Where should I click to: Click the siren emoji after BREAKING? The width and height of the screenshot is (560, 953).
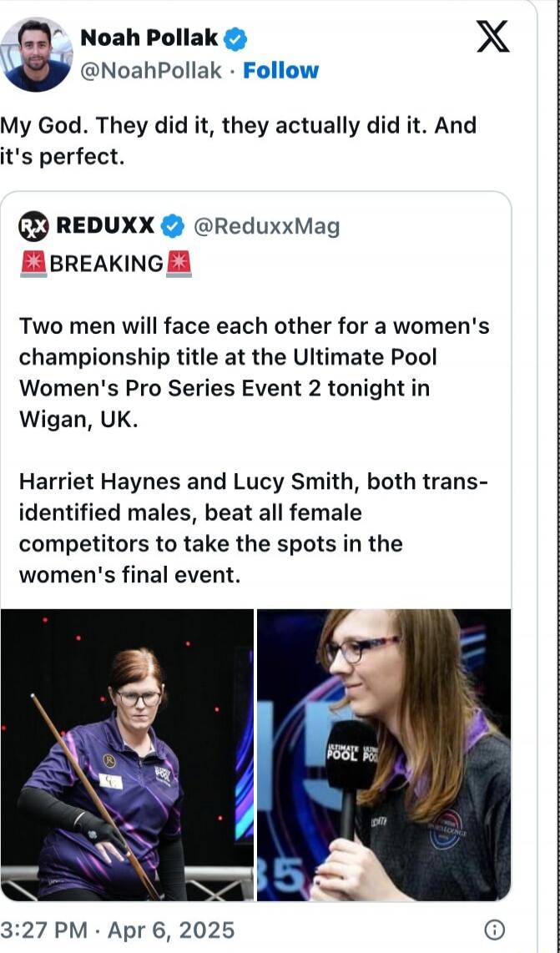pos(179,265)
